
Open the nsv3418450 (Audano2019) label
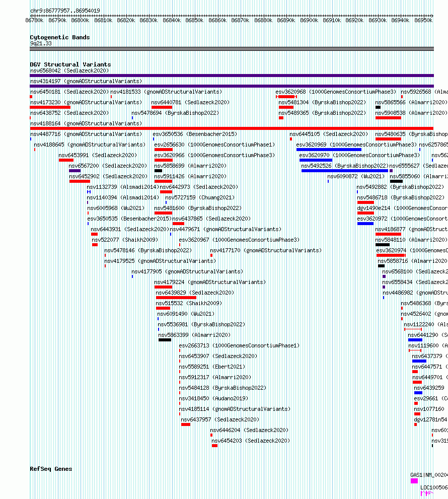[213, 398]
